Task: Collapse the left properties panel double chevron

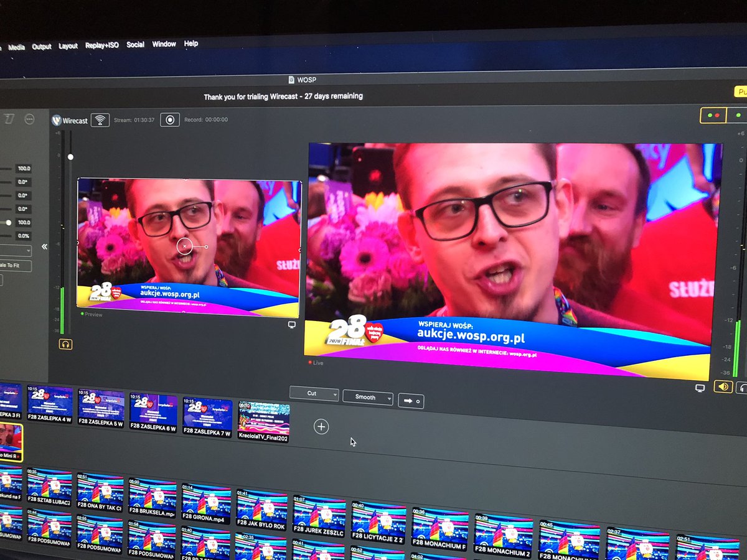Action: (x=44, y=246)
